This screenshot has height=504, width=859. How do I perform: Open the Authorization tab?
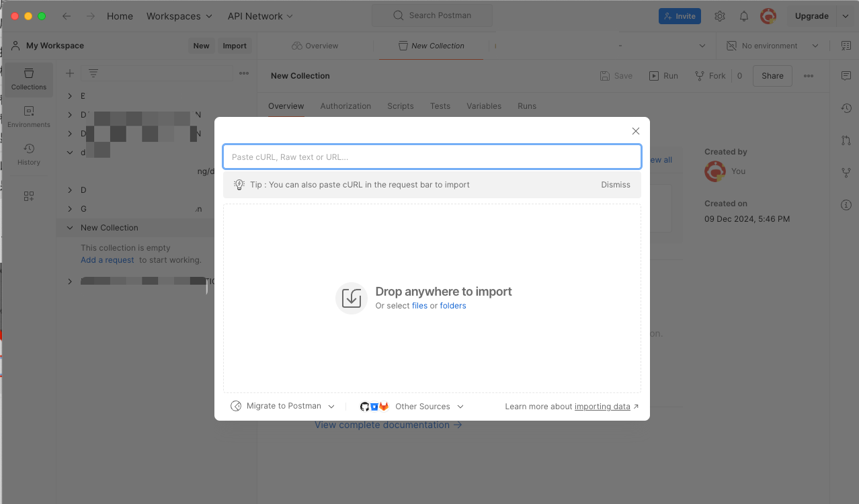pos(345,106)
